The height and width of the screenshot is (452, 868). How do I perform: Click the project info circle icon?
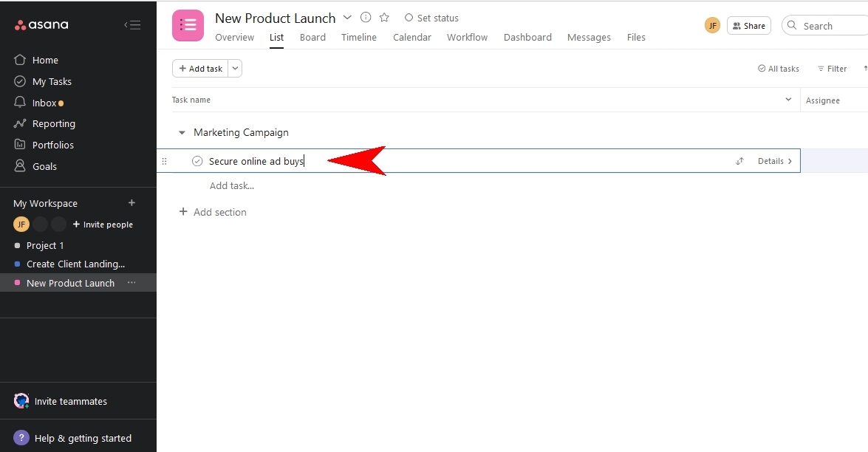(x=365, y=17)
